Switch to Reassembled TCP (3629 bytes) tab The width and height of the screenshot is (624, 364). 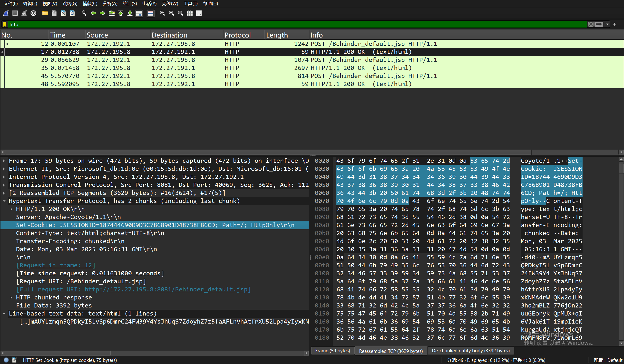[x=391, y=351]
